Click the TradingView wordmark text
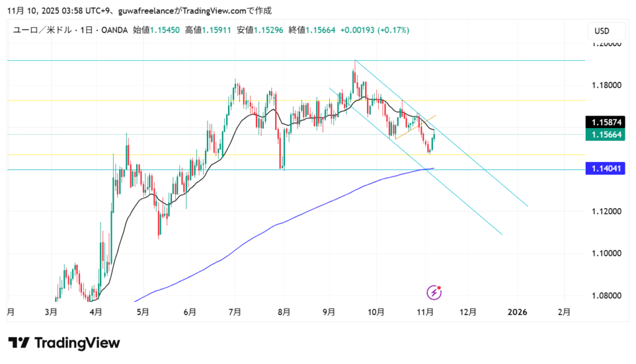636x364 pixels. point(77,343)
